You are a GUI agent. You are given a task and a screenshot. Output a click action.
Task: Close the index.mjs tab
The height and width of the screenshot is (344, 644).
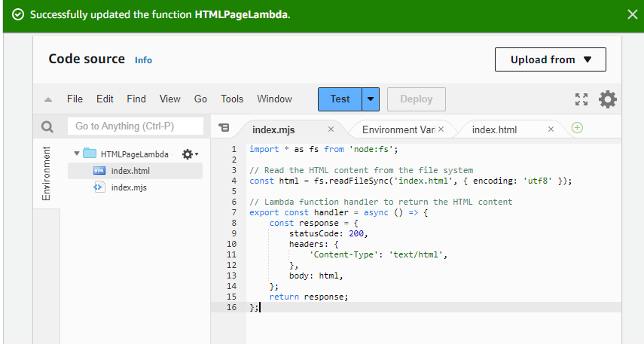331,129
